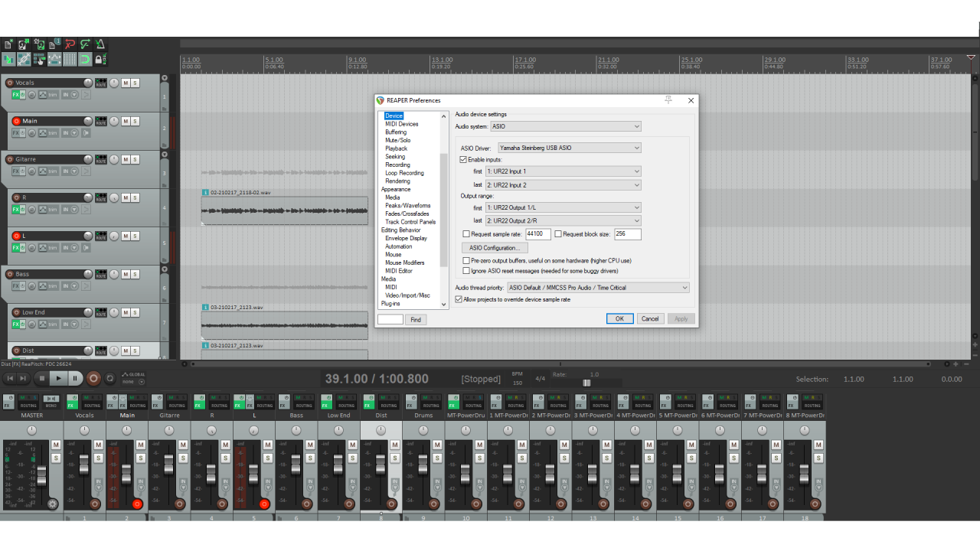Viewport: 980px width, 551px height.
Task: Toggle the snap magnet toolbar icon
Action: (x=85, y=59)
